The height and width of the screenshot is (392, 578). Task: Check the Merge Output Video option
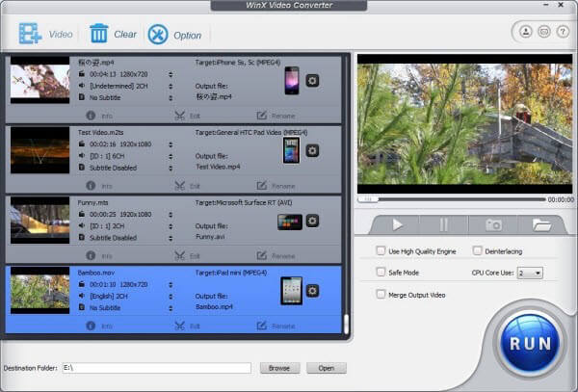pyautogui.click(x=381, y=294)
